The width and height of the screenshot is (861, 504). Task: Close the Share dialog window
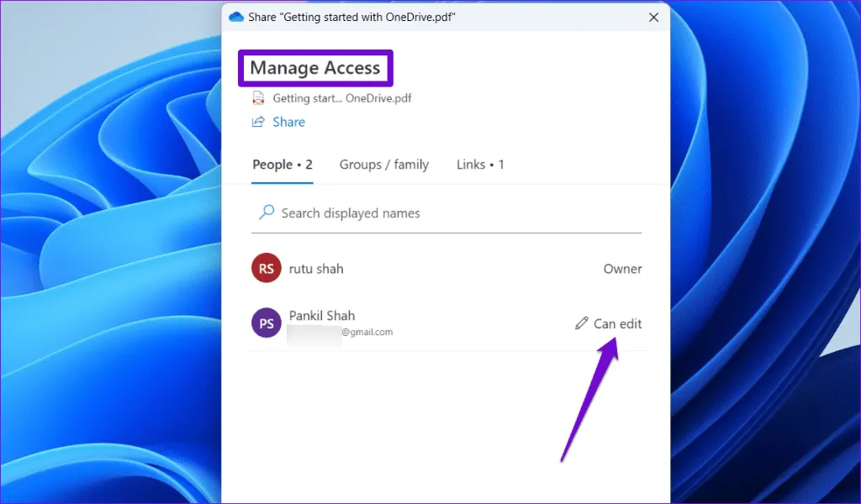(x=653, y=17)
